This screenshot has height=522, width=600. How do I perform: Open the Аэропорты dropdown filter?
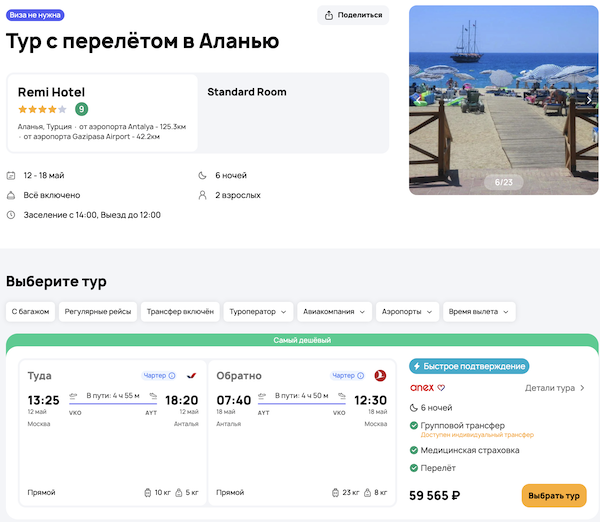click(x=408, y=311)
